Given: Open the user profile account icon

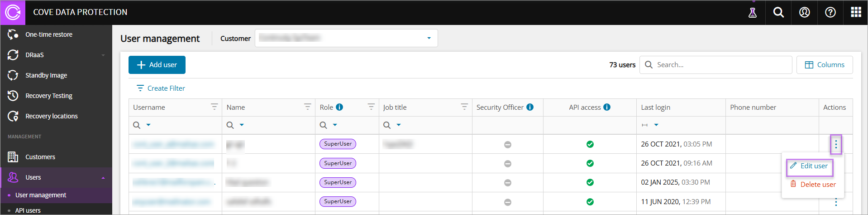Looking at the screenshot, I should pyautogui.click(x=804, y=13).
